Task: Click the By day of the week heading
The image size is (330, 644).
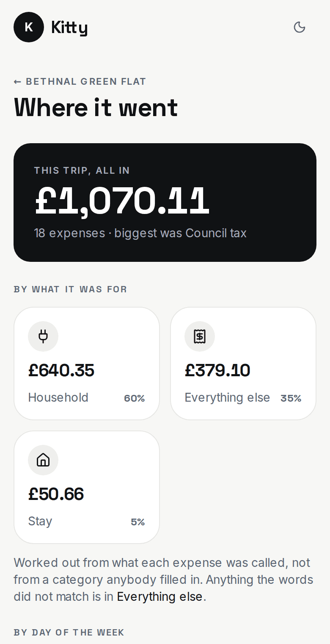Action: [x=69, y=633]
